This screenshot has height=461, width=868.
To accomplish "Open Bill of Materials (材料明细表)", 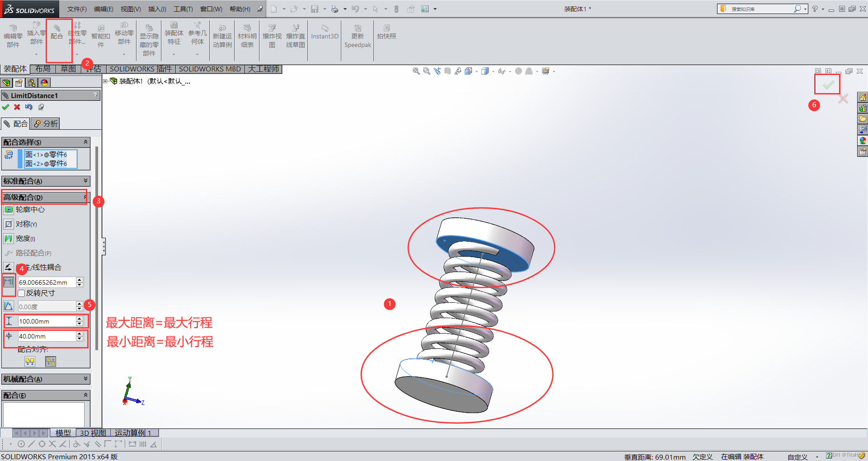I will pos(247,36).
